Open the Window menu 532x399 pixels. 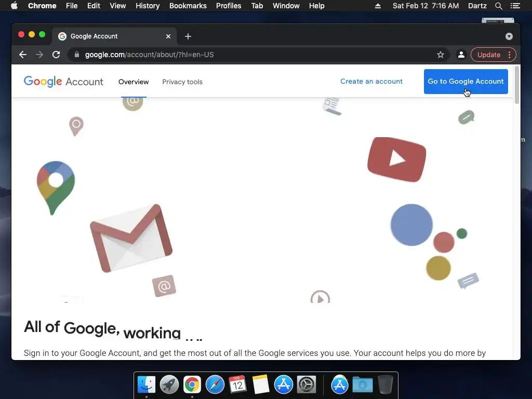[286, 6]
